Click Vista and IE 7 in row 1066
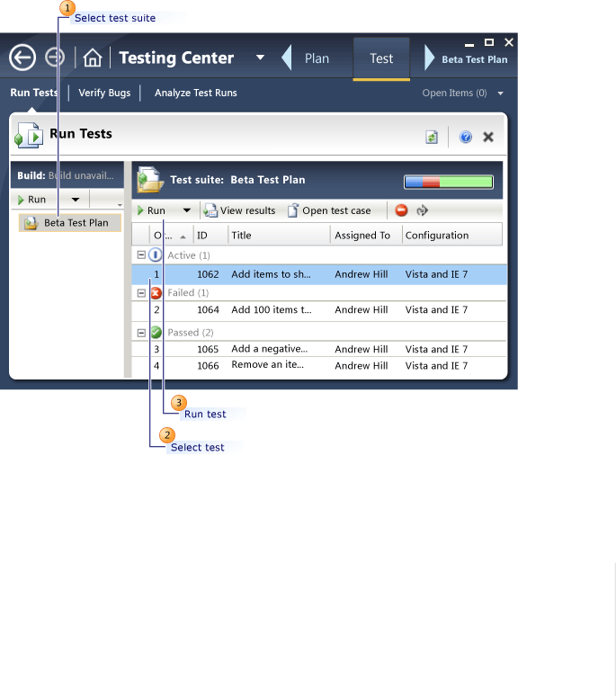The height and width of the screenshot is (696, 616). coord(436,366)
